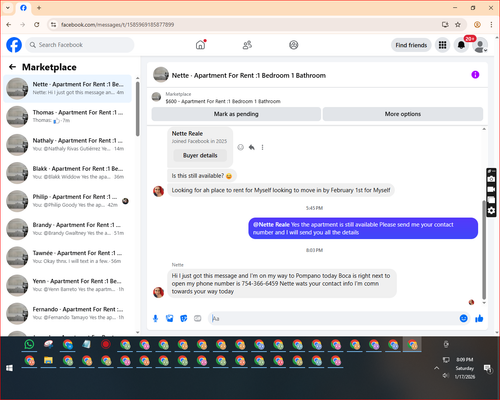Open the GIF picker icon

pos(198,318)
